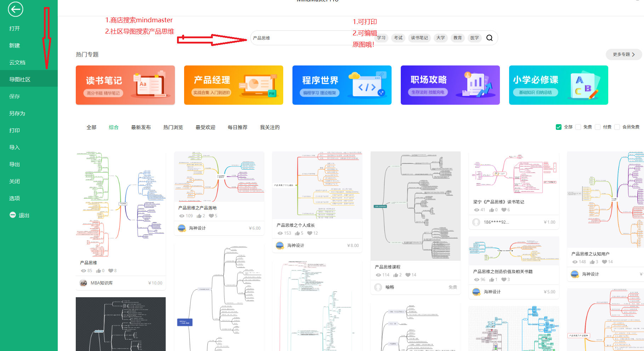This screenshot has width=644, height=351.
Task: Click the search magnifier icon
Action: click(x=489, y=38)
